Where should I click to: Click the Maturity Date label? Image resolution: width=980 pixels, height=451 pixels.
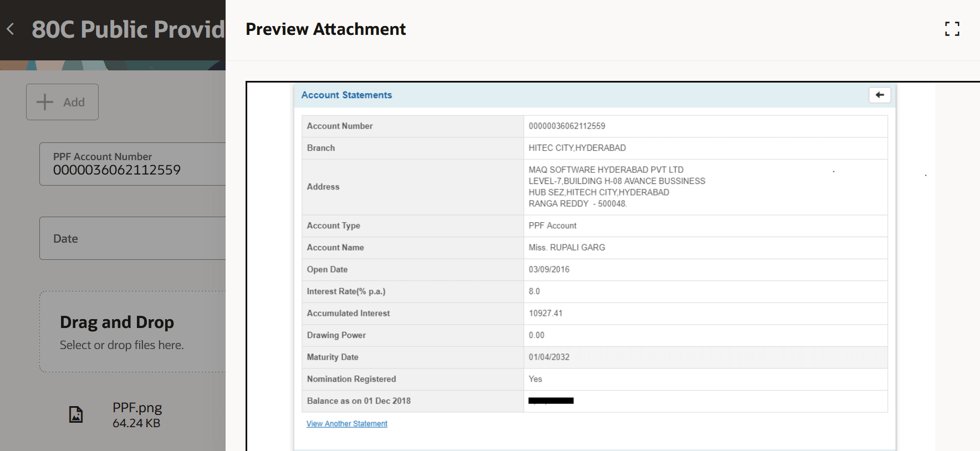(x=333, y=357)
